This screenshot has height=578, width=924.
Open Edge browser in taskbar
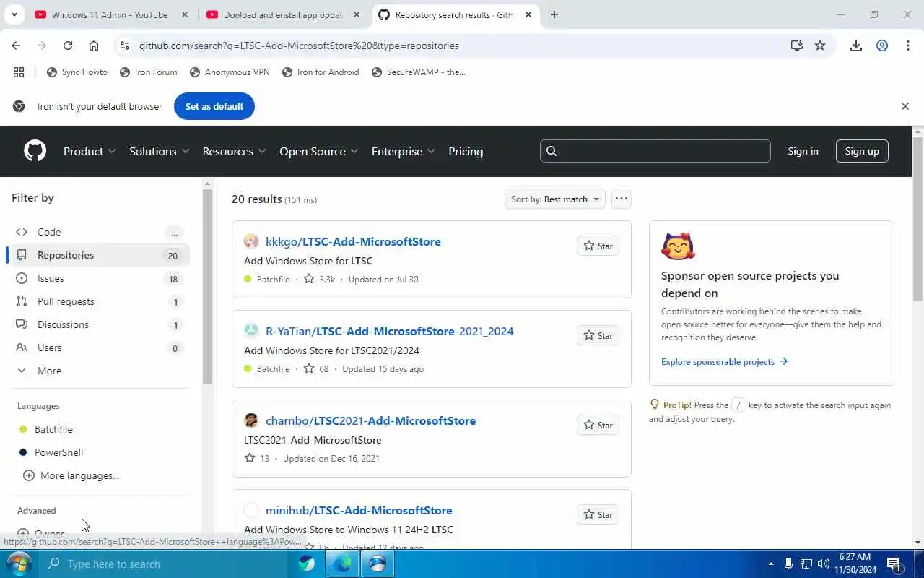(342, 564)
